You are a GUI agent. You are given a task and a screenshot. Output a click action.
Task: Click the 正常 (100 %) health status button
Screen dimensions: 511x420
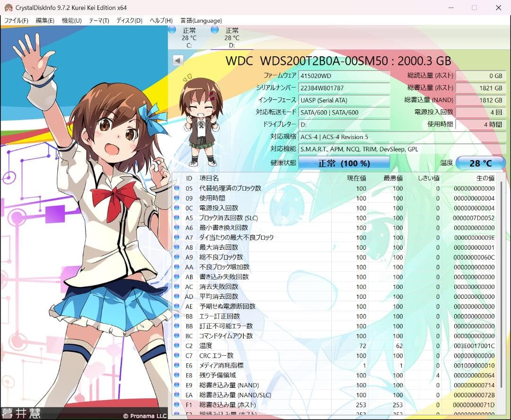(x=344, y=163)
